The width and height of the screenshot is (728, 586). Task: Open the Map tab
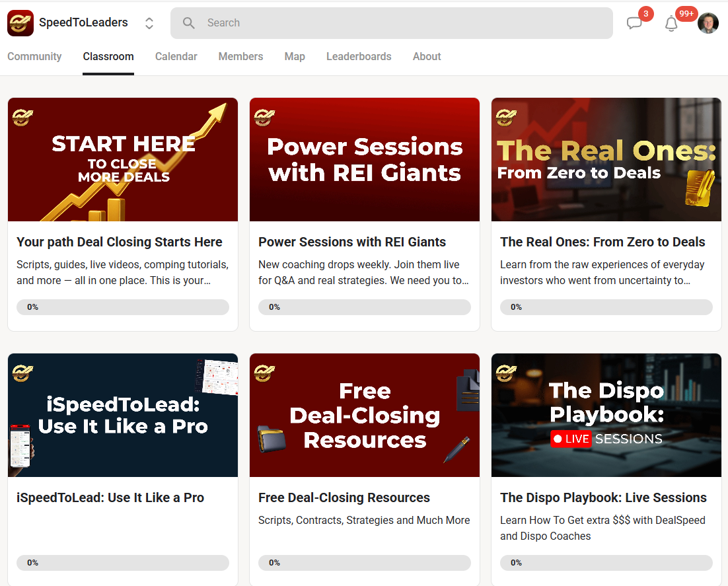tap(295, 57)
